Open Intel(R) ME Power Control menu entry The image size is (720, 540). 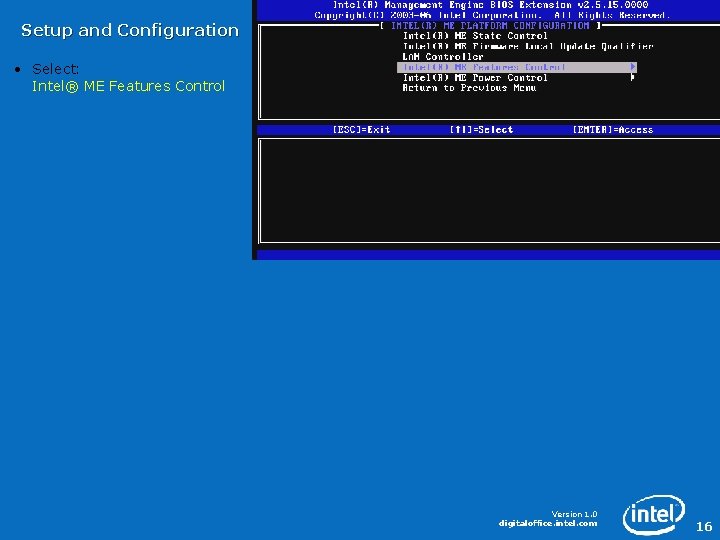pos(475,78)
